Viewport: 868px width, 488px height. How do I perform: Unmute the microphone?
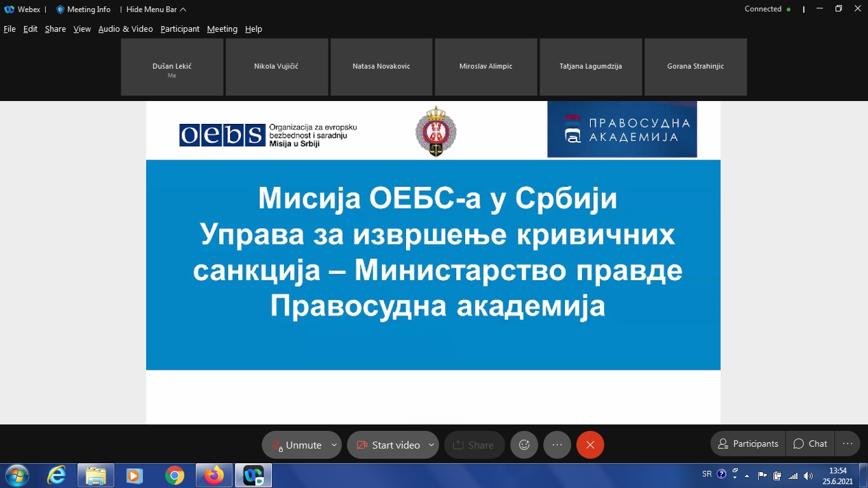[x=296, y=445]
